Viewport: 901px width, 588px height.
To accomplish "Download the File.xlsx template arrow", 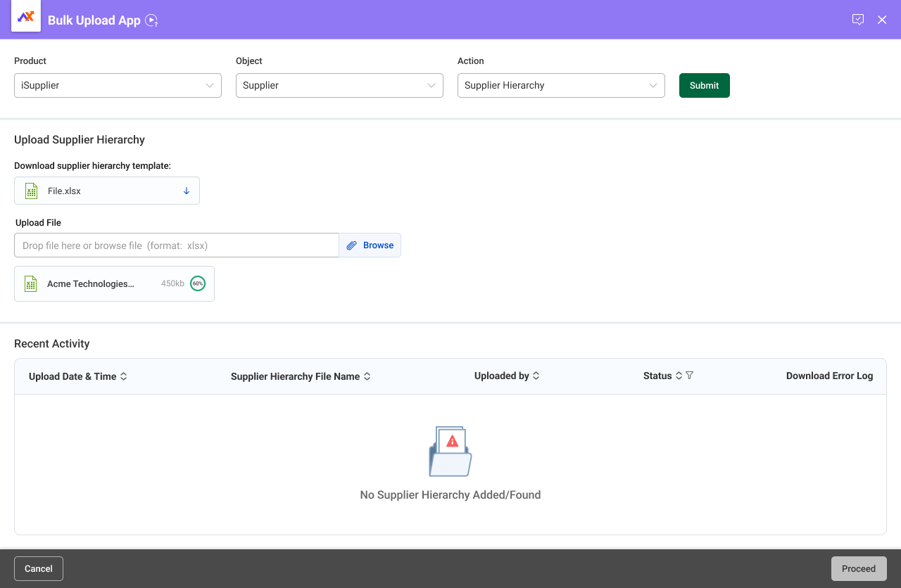I will click(187, 191).
